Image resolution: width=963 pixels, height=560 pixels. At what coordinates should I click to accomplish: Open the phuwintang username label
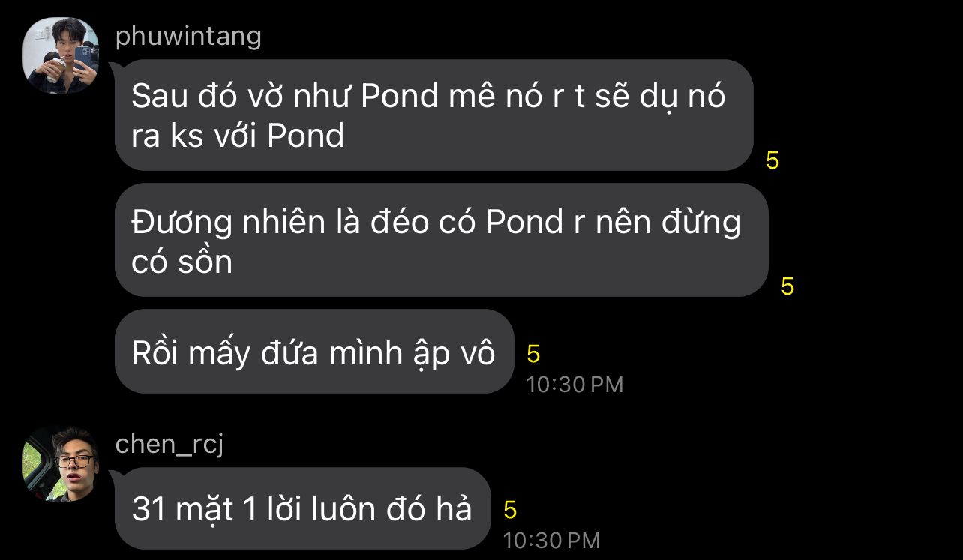pyautogui.click(x=188, y=35)
